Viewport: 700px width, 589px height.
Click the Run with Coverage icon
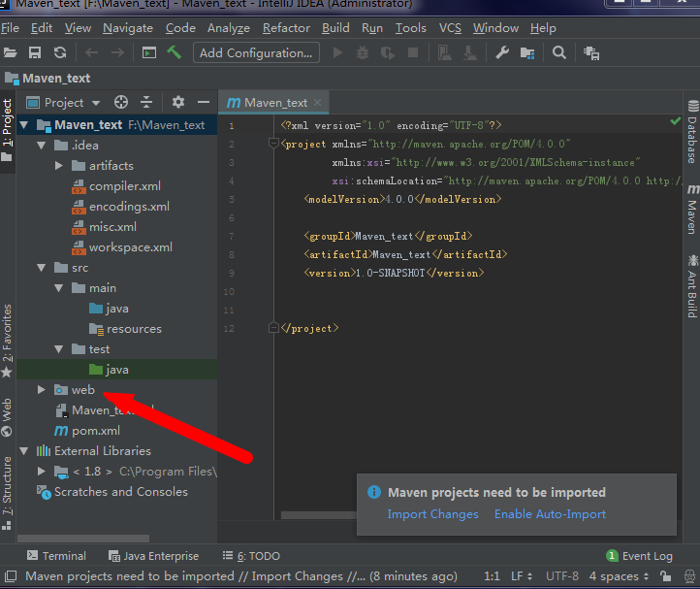click(388, 52)
